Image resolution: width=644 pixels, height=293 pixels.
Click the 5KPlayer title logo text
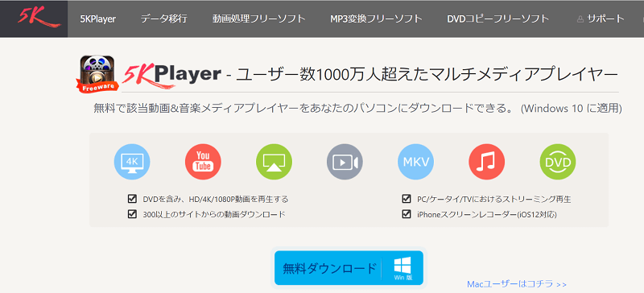pyautogui.click(x=171, y=75)
